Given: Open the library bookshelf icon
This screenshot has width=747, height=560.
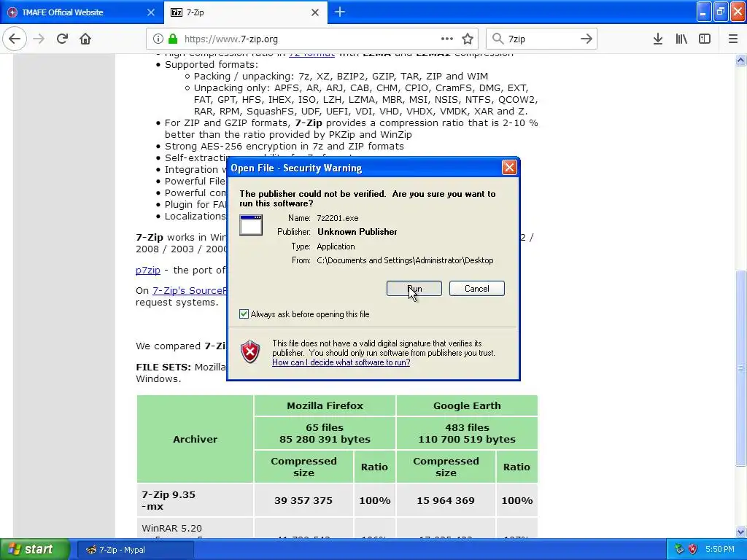Looking at the screenshot, I should 681,39.
